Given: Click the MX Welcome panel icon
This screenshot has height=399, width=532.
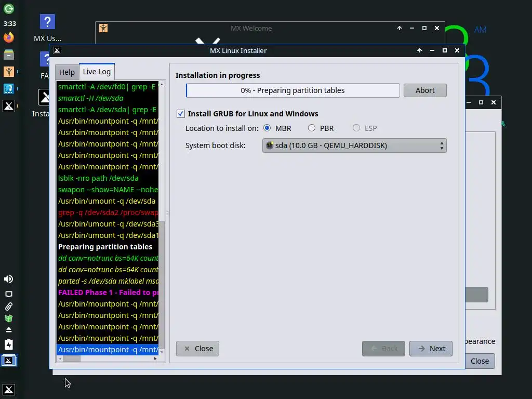Looking at the screenshot, I should (x=9, y=72).
